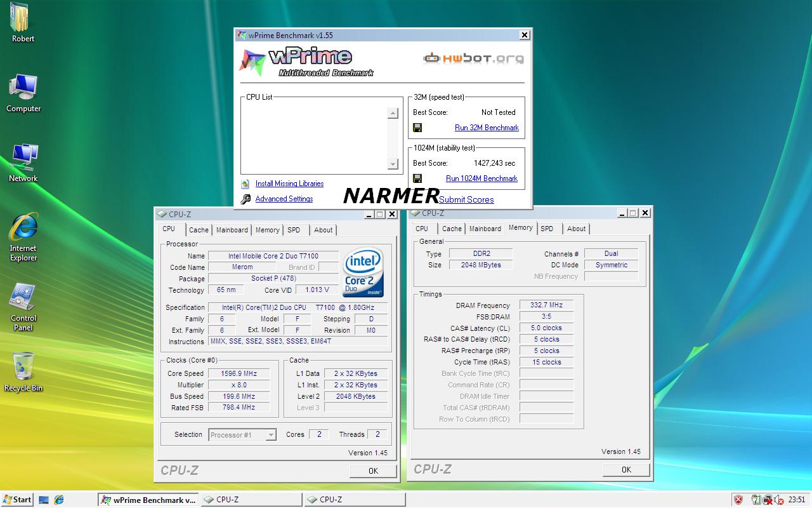Click the Channels # value Dual

coord(611,253)
